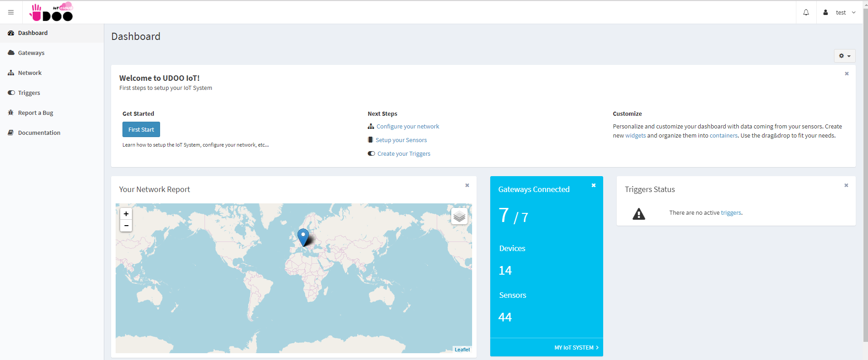Viewport: 868px width, 360px height.
Task: Click the page vertical scrollbar
Action: 865,175
